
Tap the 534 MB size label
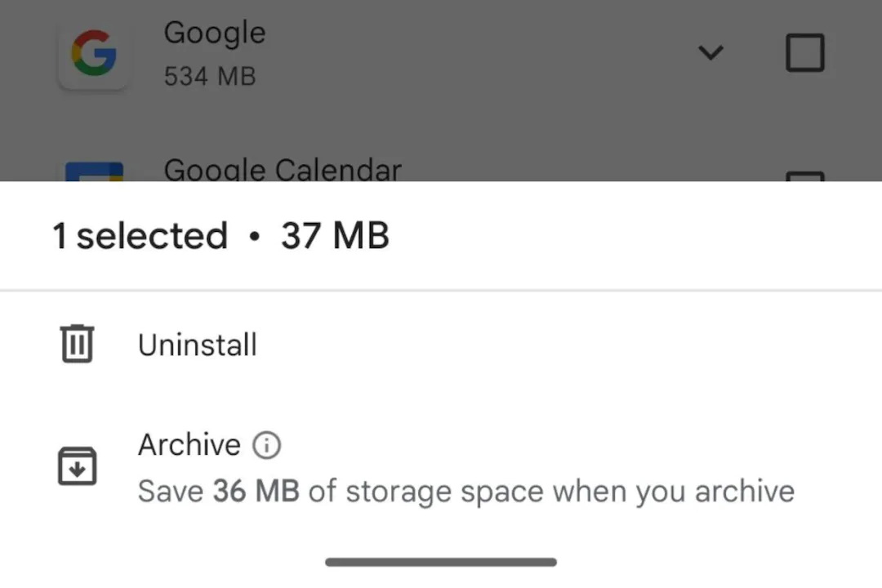pos(210,77)
